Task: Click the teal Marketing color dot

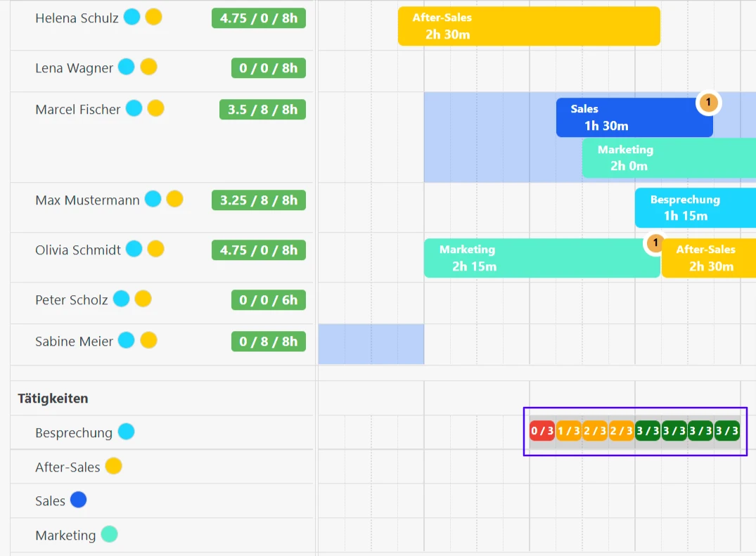Action: (109, 535)
